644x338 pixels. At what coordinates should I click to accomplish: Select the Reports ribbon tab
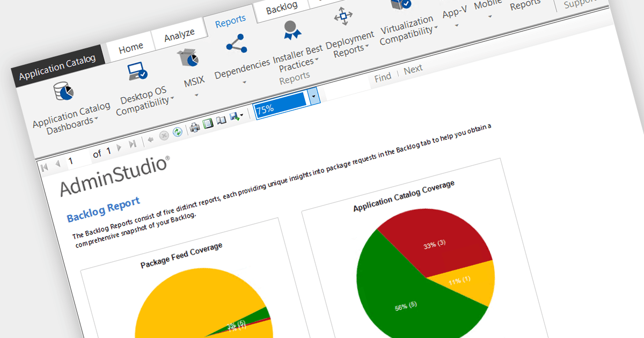231,21
